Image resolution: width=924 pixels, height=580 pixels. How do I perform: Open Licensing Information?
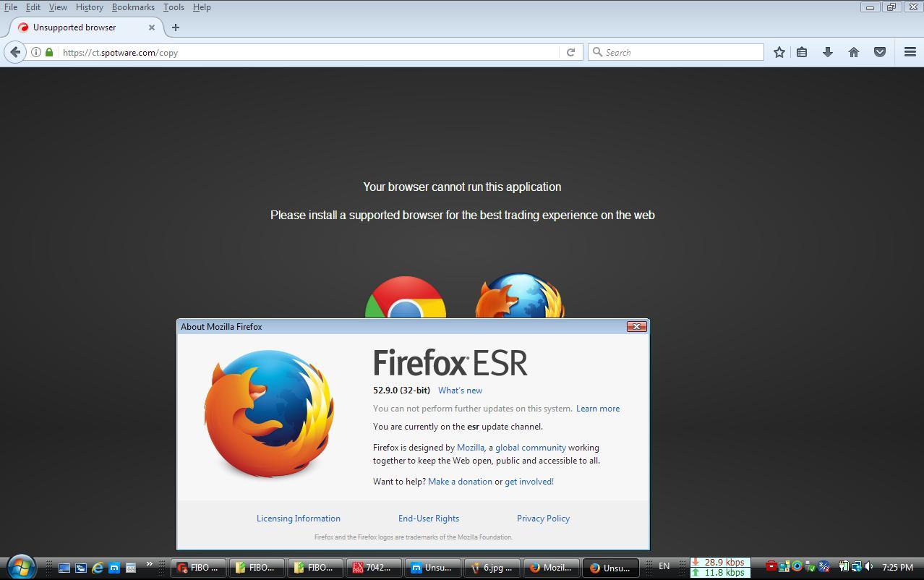tap(299, 519)
